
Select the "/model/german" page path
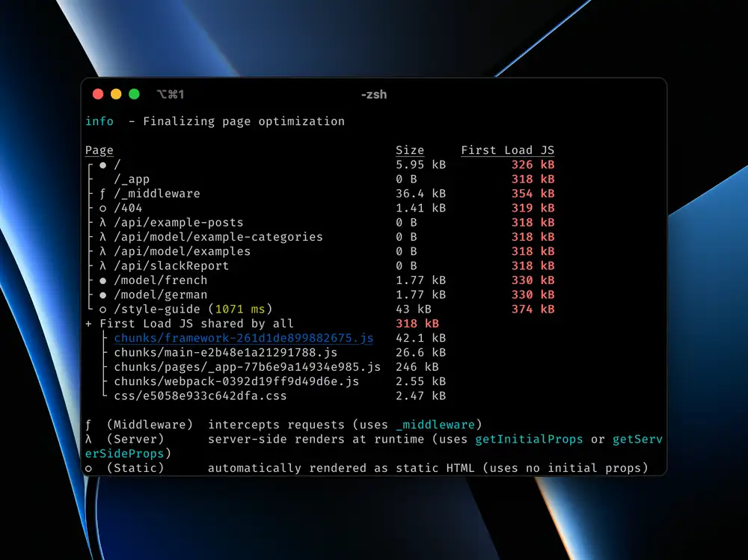tap(160, 295)
